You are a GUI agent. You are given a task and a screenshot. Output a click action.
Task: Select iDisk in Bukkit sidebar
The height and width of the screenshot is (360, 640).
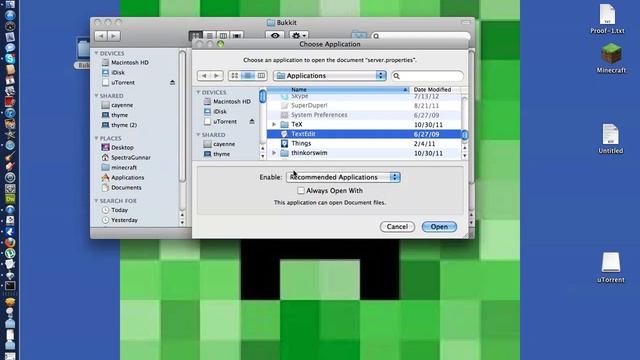tap(113, 72)
